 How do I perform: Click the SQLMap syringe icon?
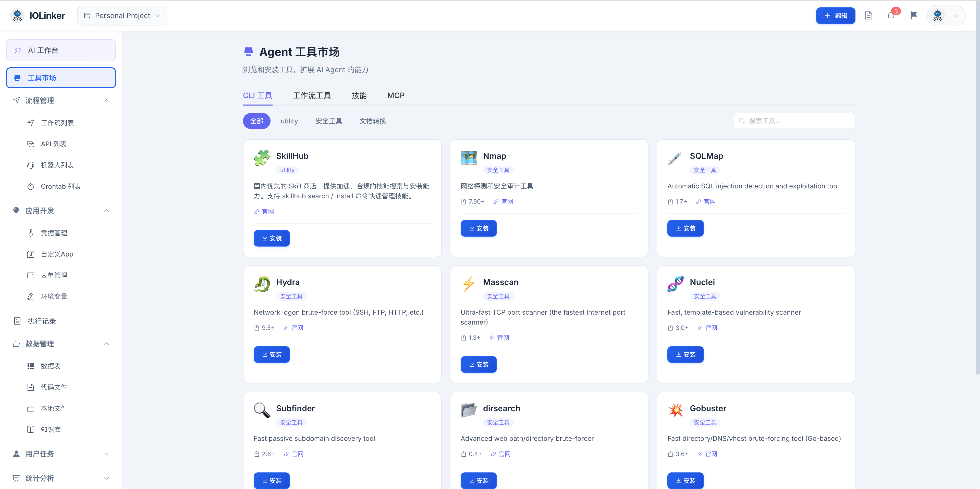pyautogui.click(x=675, y=158)
